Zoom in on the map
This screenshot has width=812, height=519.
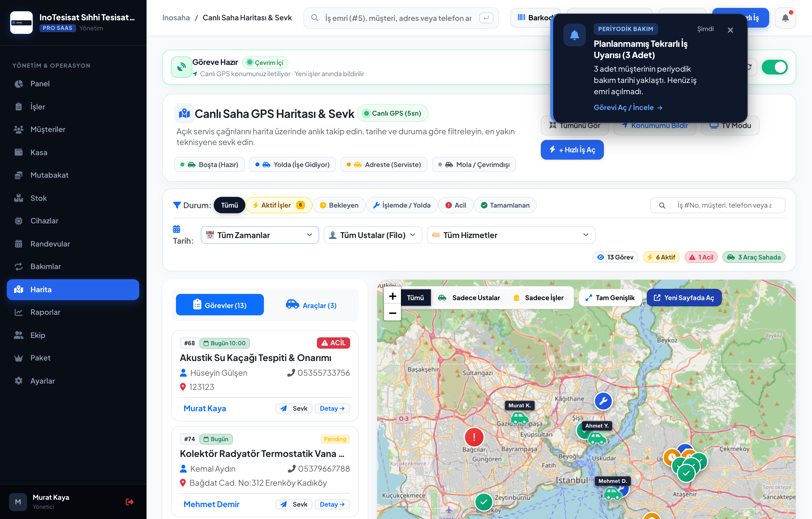point(392,296)
